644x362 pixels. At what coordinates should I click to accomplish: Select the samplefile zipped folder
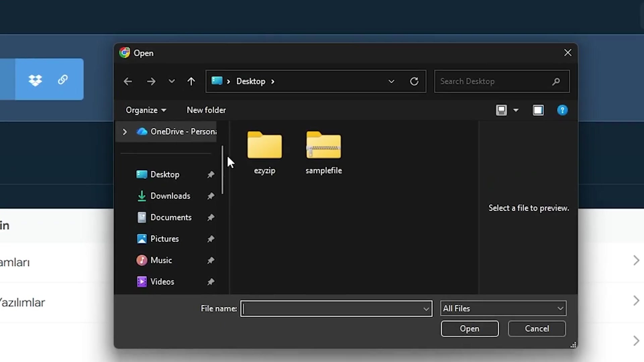pos(324,153)
